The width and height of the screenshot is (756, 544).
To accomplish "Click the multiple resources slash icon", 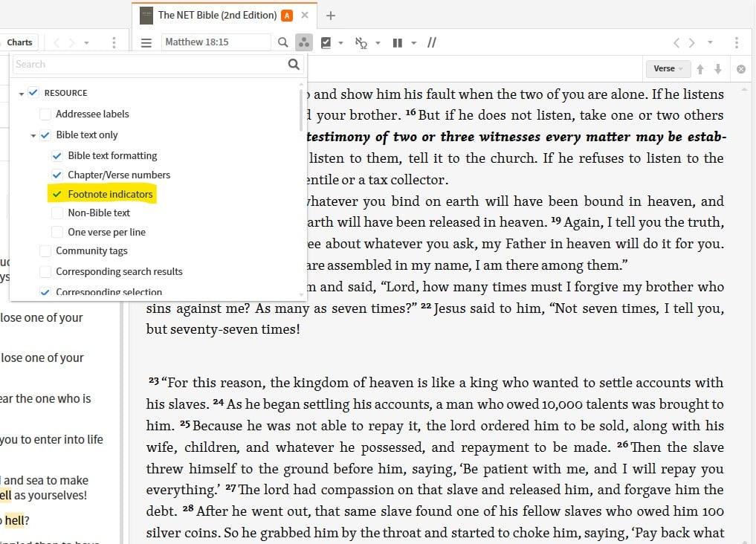I will coord(431,42).
